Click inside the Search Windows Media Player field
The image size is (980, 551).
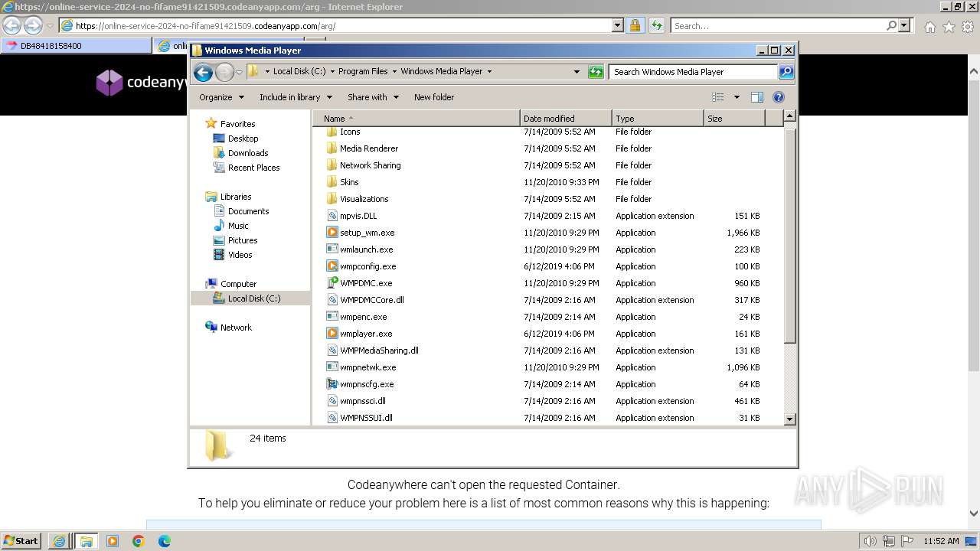[x=694, y=72]
